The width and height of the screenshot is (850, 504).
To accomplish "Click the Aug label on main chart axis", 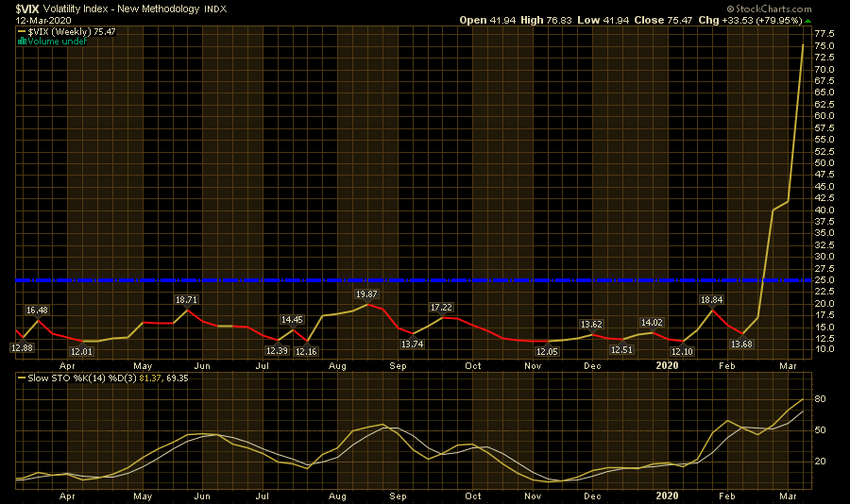I will pyautogui.click(x=337, y=364).
